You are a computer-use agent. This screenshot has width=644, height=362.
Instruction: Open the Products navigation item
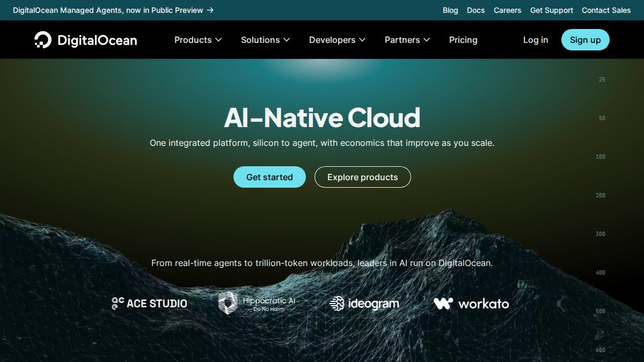click(198, 40)
